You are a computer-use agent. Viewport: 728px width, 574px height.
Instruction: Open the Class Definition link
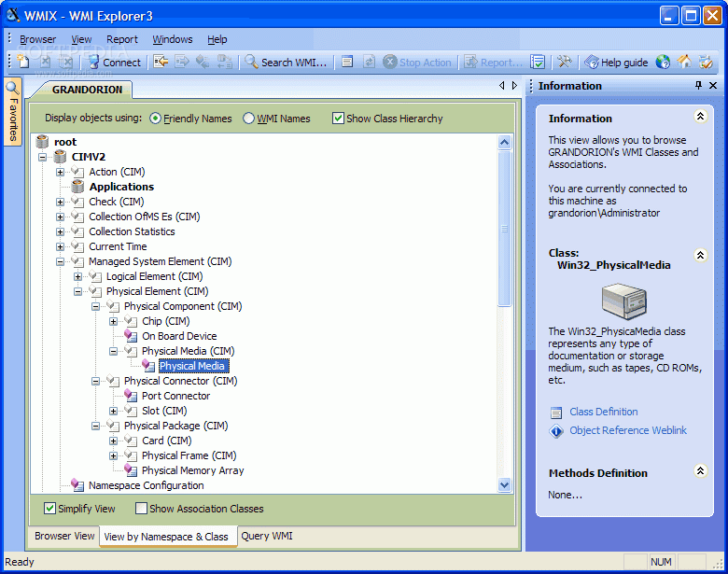pos(603,412)
